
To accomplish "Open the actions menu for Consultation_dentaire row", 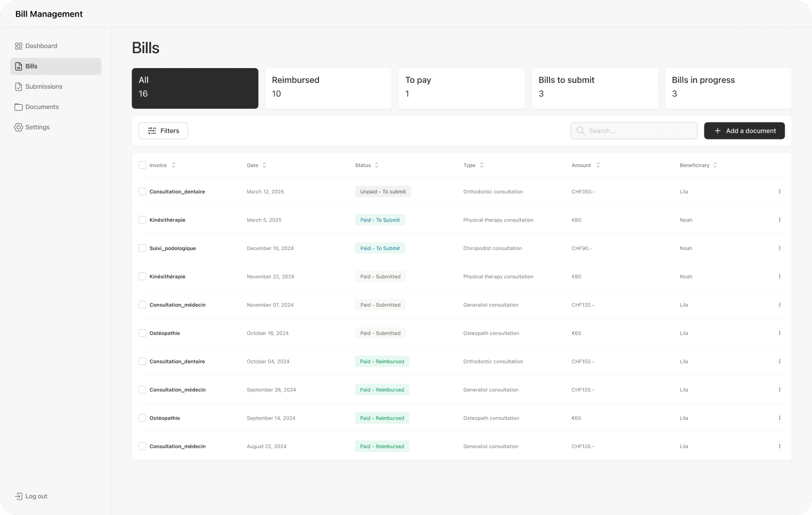I will pyautogui.click(x=779, y=191).
